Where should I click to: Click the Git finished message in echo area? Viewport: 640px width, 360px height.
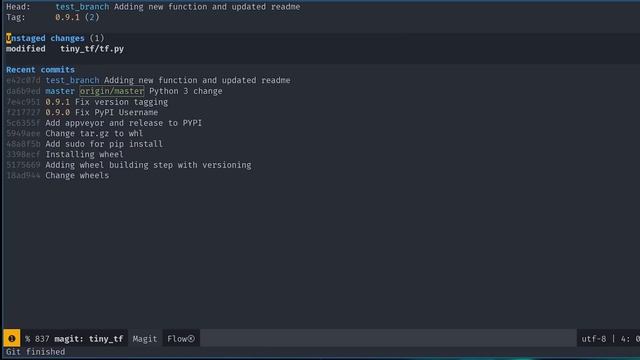[36, 352]
